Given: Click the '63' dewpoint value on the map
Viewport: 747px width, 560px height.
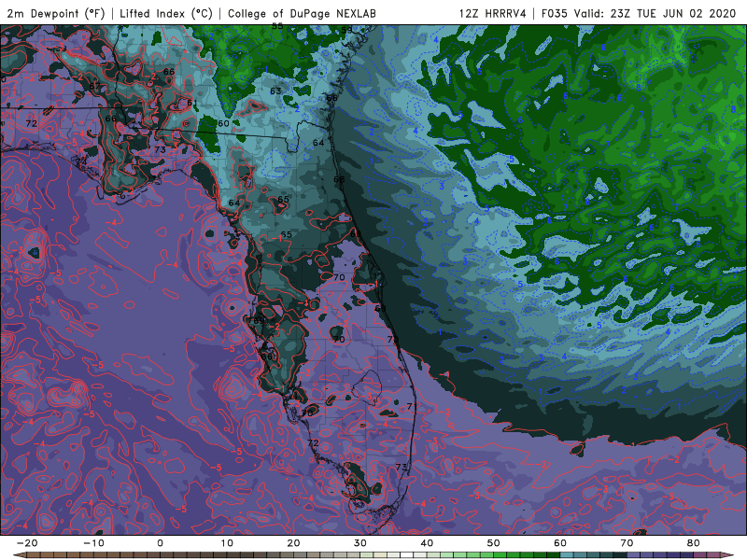Looking at the screenshot, I should click(275, 91).
